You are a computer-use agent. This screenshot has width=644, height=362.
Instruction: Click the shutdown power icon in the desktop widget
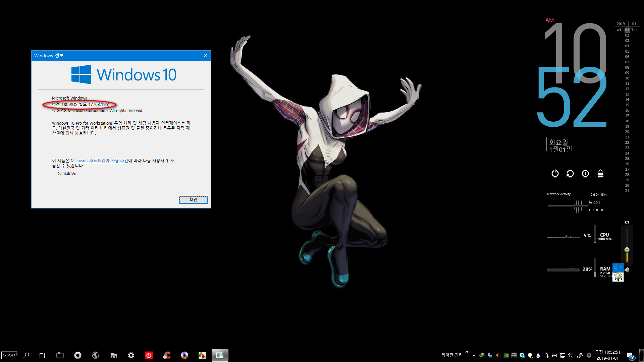coord(555,173)
